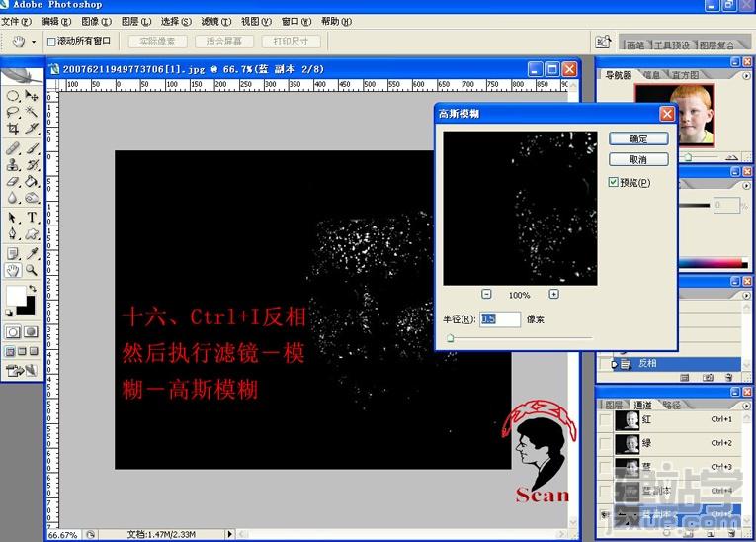Image resolution: width=756 pixels, height=542 pixels.
Task: Switch to the 路径 tab
Action: (x=671, y=406)
